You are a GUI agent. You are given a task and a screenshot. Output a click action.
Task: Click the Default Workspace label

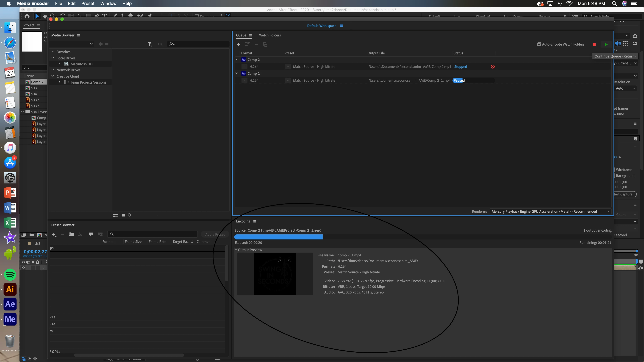[x=322, y=26]
